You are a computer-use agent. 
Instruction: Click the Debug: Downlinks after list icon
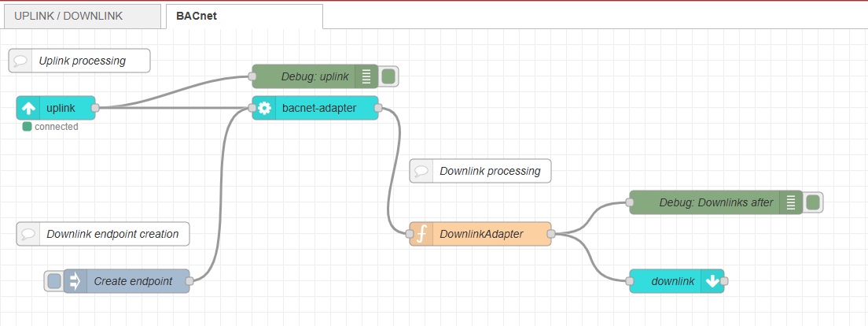pyautogui.click(x=791, y=202)
